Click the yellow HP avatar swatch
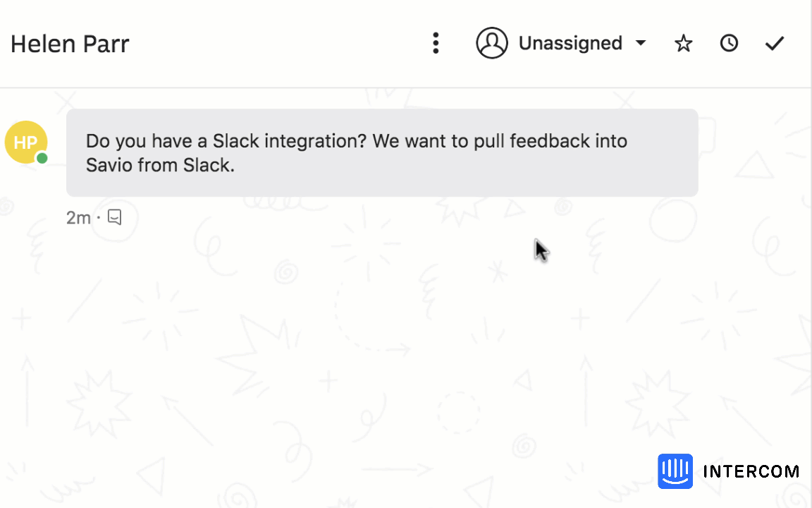 pos(26,143)
